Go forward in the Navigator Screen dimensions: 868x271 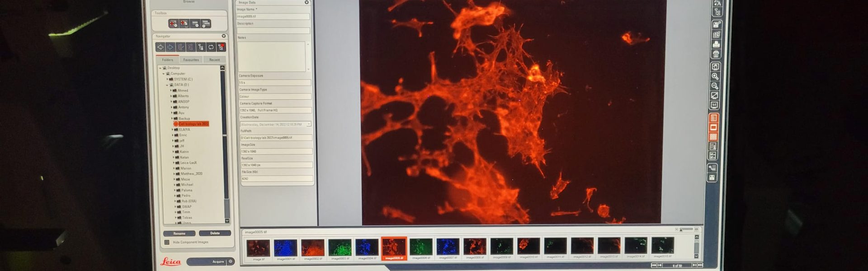170,47
